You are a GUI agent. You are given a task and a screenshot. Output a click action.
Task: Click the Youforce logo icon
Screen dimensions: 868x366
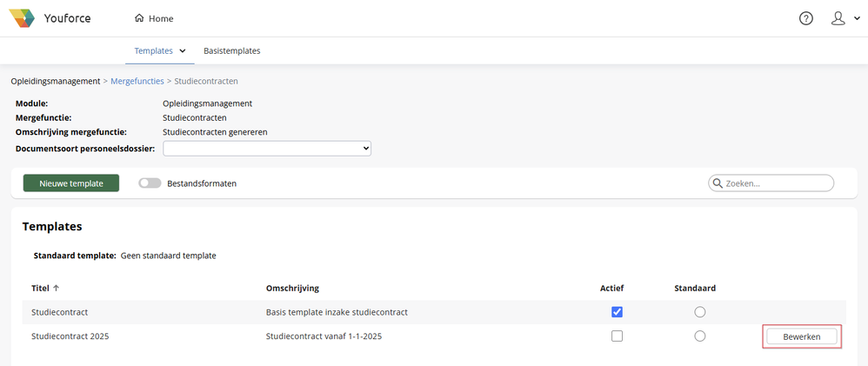coord(22,18)
